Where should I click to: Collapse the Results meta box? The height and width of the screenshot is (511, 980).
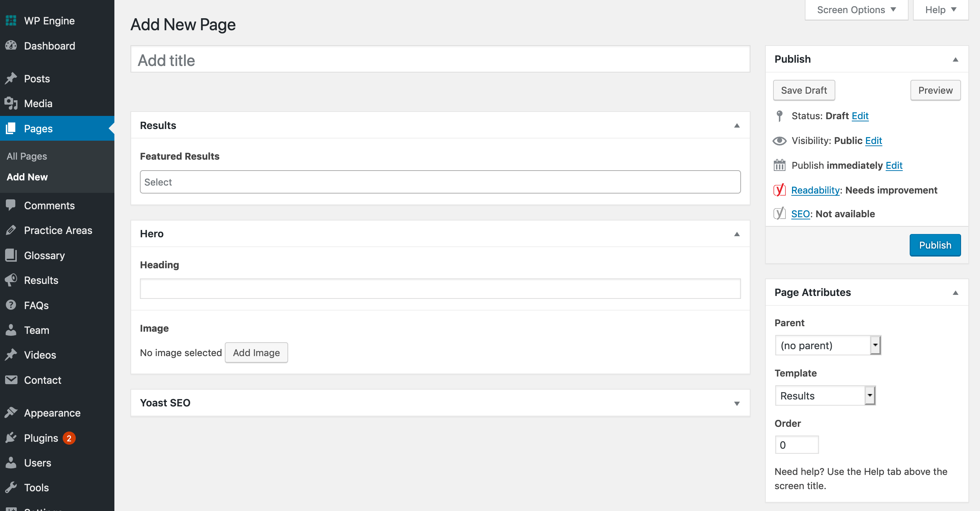pyautogui.click(x=737, y=125)
